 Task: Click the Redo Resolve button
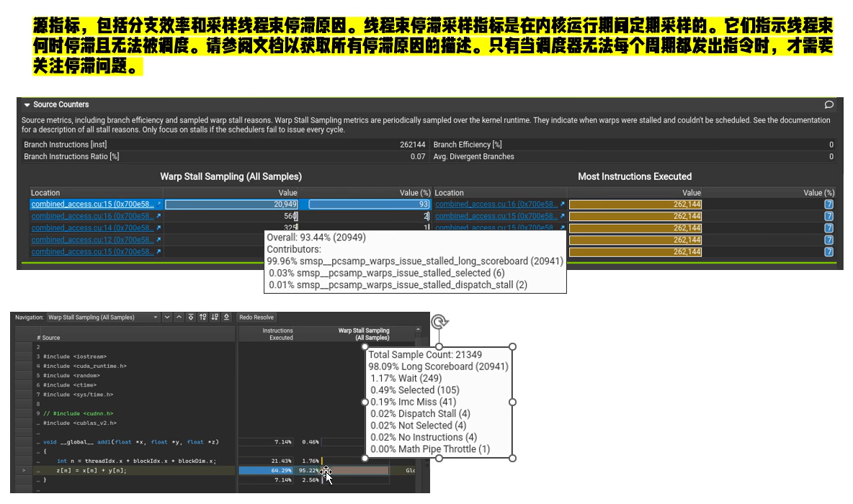point(256,317)
